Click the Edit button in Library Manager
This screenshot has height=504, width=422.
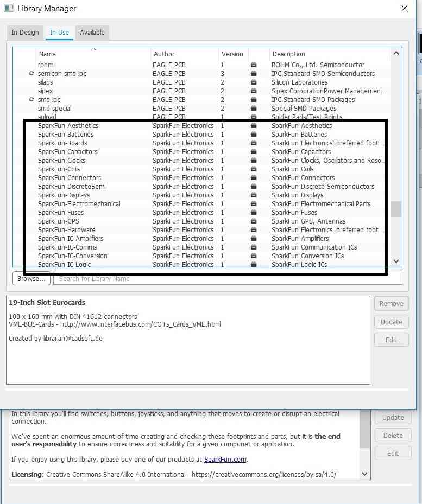tap(392, 340)
